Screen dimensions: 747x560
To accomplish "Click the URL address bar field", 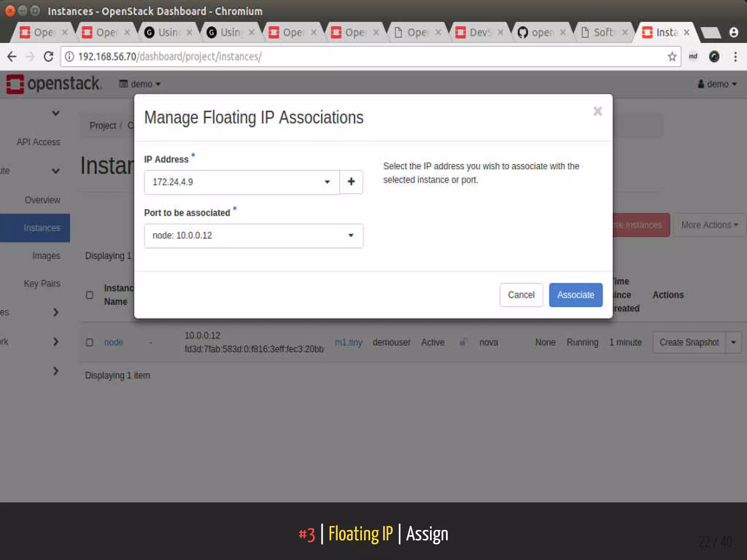I will pos(365,57).
